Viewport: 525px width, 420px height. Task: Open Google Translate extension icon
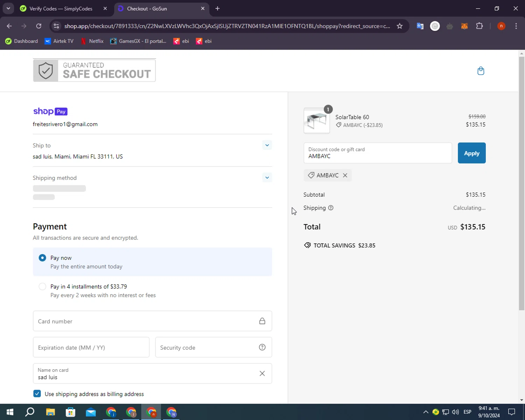click(x=420, y=26)
